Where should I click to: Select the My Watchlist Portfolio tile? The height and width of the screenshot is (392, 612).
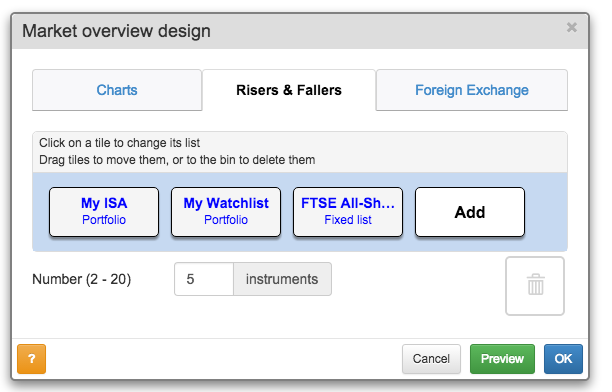pyautogui.click(x=226, y=212)
